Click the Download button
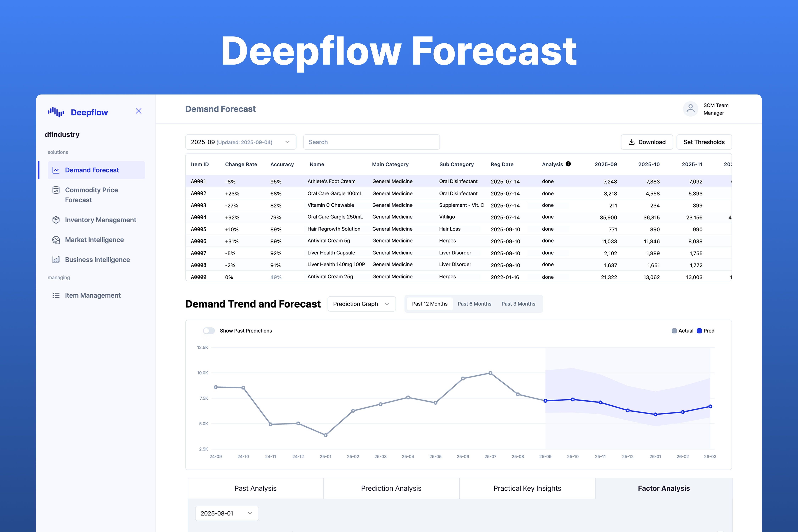Screen dimensions: 798x532 [647, 142]
